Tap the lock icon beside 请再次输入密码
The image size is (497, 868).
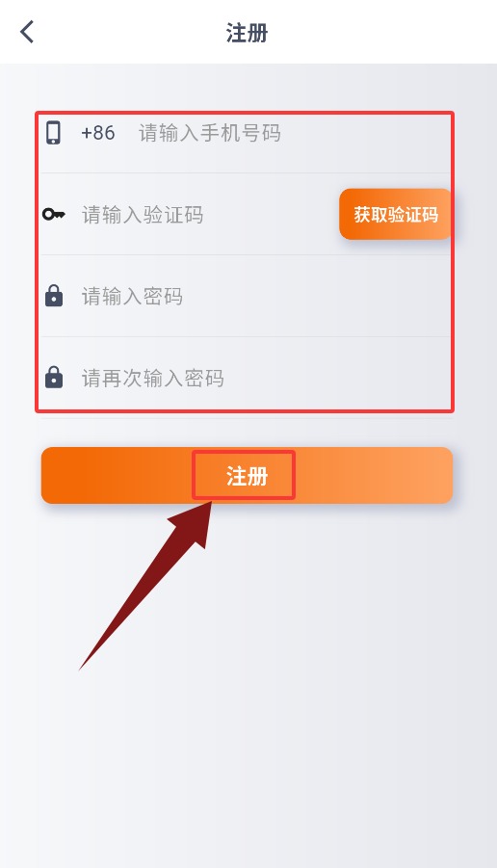click(x=54, y=378)
